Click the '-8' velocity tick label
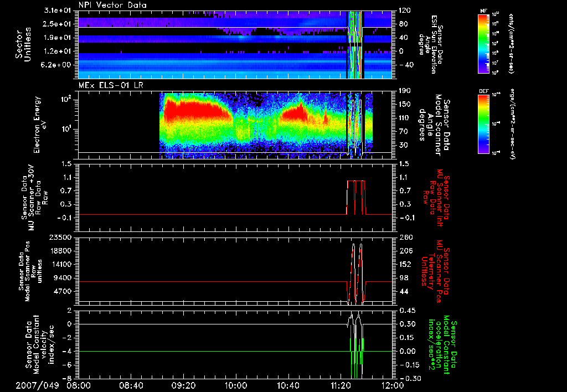 pyautogui.click(x=68, y=379)
